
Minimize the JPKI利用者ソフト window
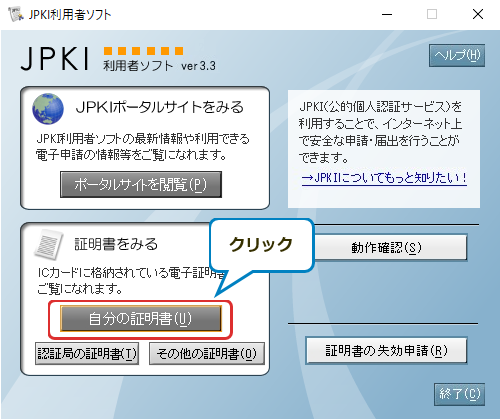387,14
